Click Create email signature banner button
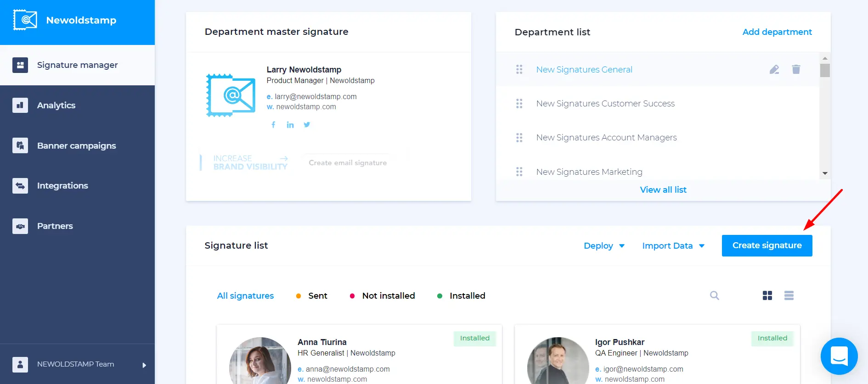This screenshot has height=384, width=868. [x=348, y=163]
